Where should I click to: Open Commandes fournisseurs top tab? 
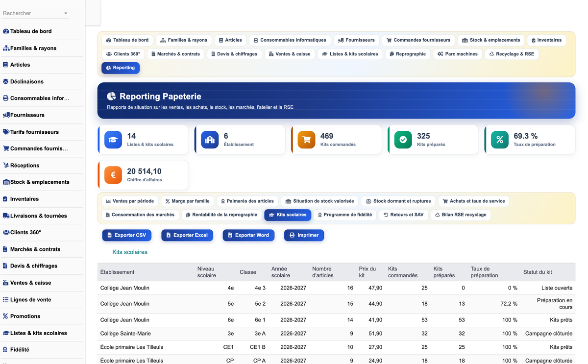pos(418,40)
